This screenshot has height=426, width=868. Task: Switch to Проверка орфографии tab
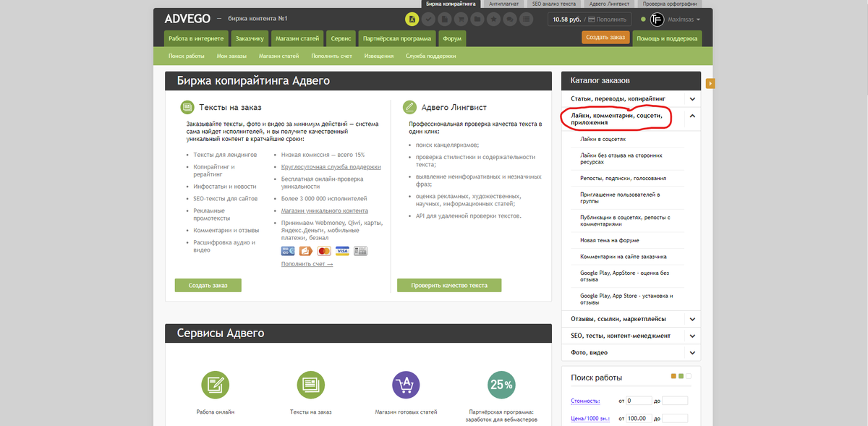[670, 4]
